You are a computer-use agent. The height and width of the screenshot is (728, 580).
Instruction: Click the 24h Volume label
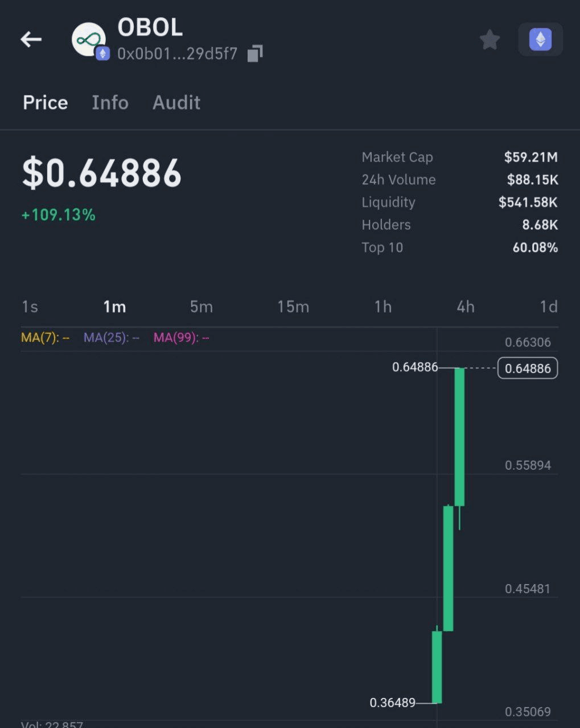tap(399, 180)
